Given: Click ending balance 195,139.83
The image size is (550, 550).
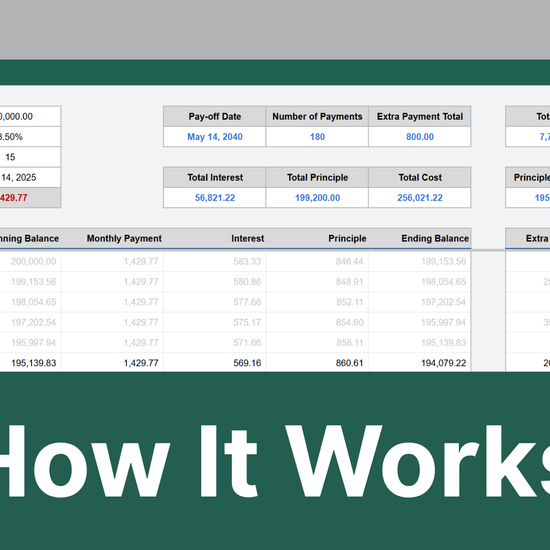Looking at the screenshot, I should point(443,343).
